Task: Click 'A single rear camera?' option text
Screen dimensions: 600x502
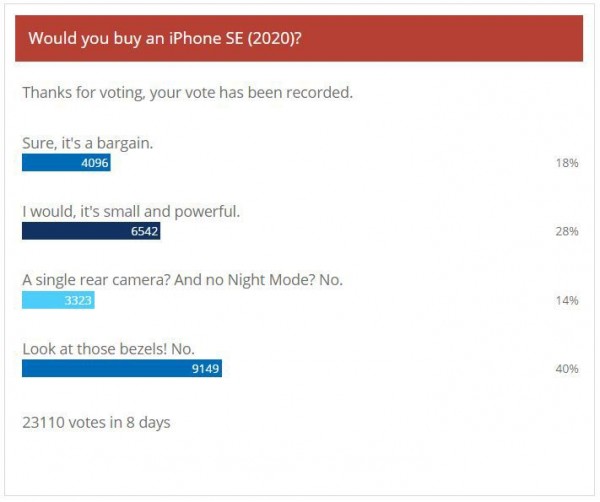Action: pos(96,280)
